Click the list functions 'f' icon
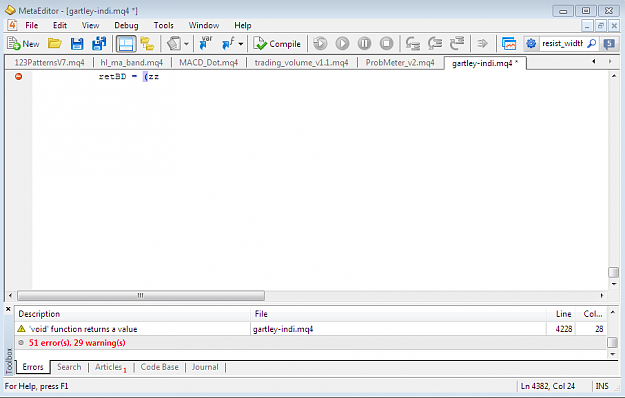The height and width of the screenshot is (398, 625). click(228, 44)
